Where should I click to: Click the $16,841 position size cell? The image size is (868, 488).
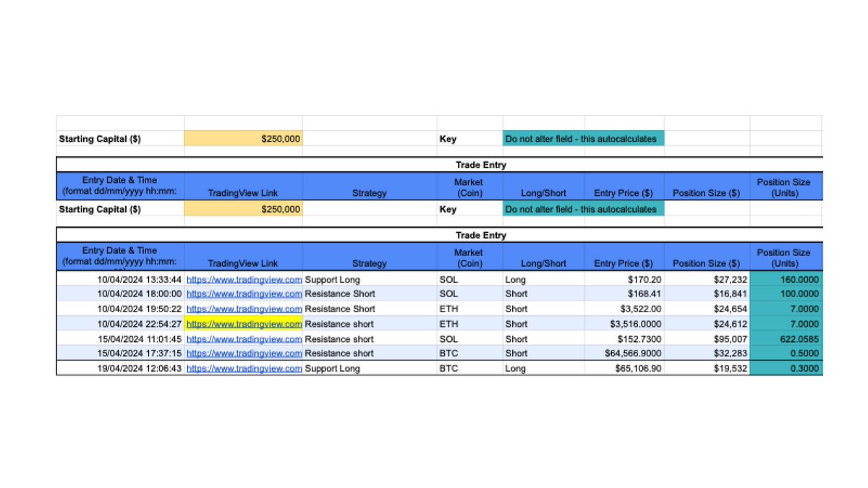(707, 294)
